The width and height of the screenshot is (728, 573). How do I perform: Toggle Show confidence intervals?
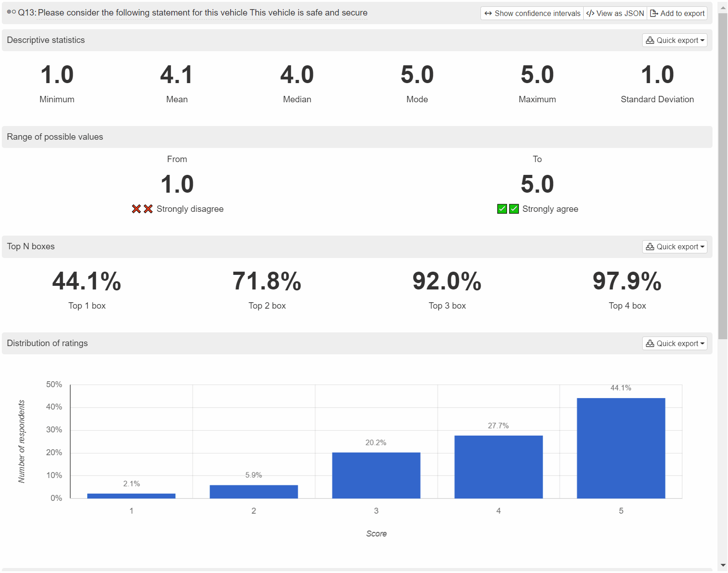click(532, 13)
